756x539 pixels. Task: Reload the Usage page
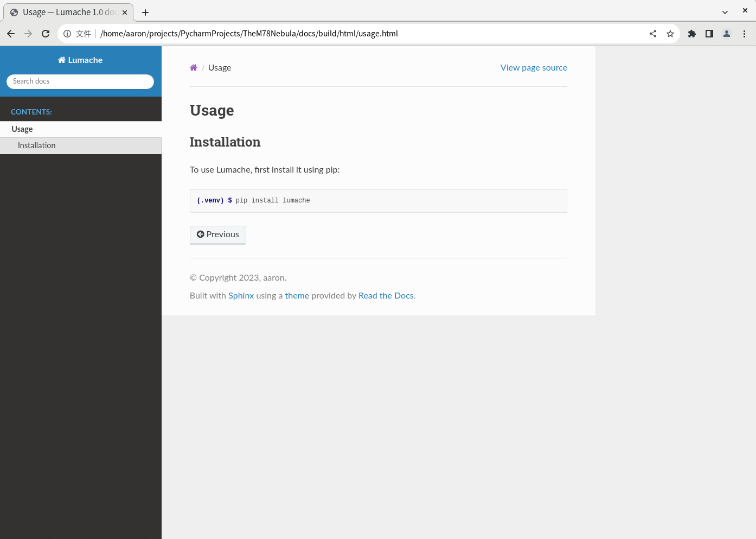click(x=46, y=34)
